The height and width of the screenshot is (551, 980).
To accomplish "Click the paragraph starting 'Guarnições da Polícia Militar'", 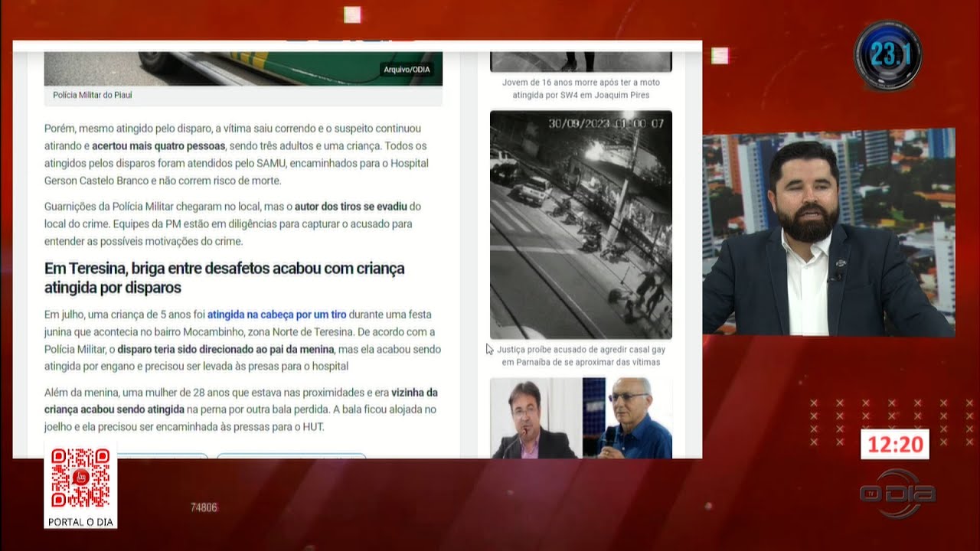I will [233, 224].
